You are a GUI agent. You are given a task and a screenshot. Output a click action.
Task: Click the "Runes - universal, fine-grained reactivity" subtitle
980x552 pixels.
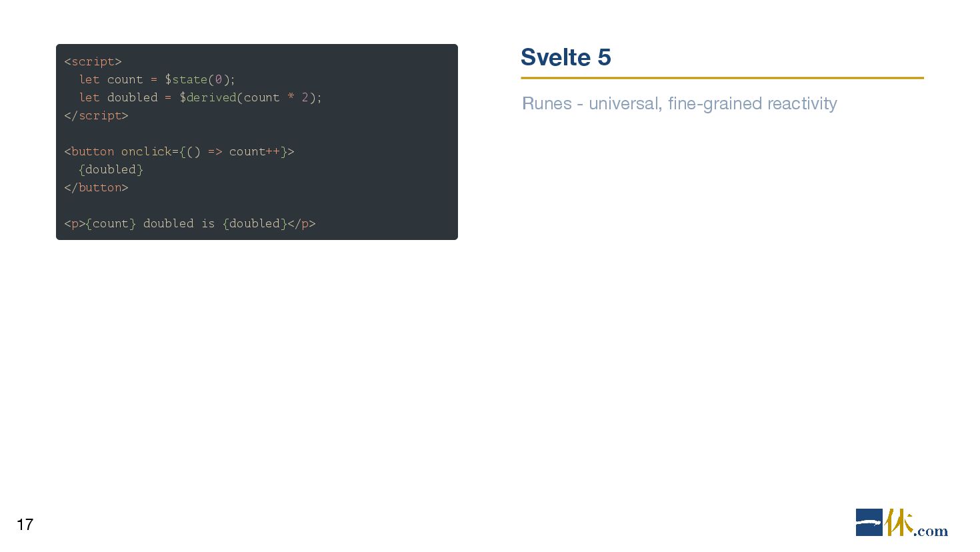coord(679,103)
